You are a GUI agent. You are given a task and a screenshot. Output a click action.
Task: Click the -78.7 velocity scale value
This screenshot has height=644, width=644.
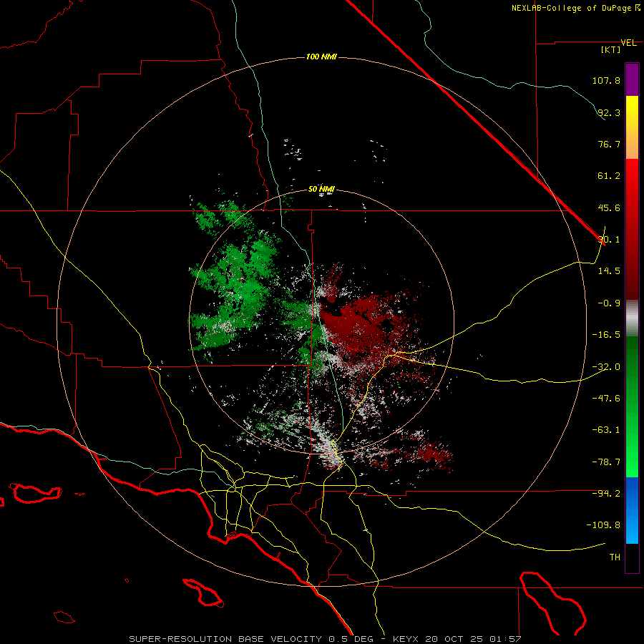[x=606, y=462]
